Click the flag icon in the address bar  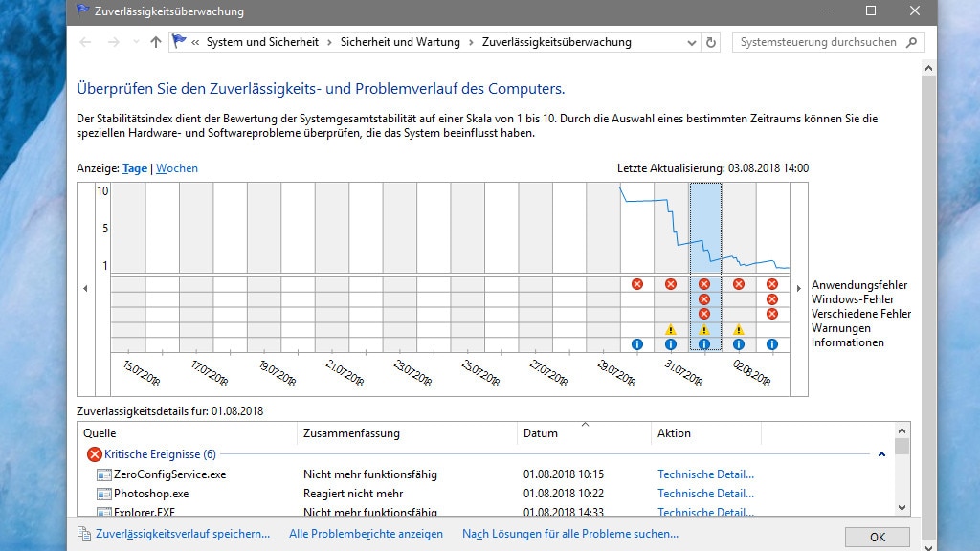pyautogui.click(x=179, y=41)
